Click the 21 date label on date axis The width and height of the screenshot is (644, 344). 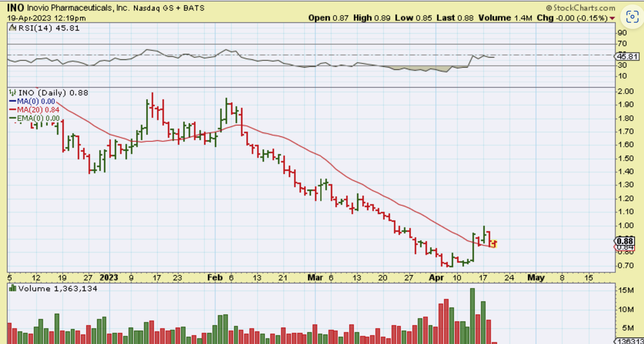pyautogui.click(x=282, y=278)
